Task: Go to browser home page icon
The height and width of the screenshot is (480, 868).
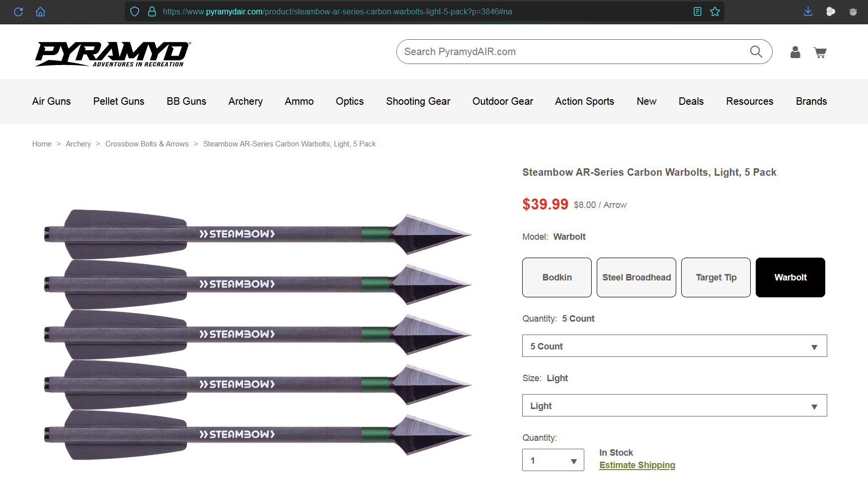Action: click(x=40, y=11)
